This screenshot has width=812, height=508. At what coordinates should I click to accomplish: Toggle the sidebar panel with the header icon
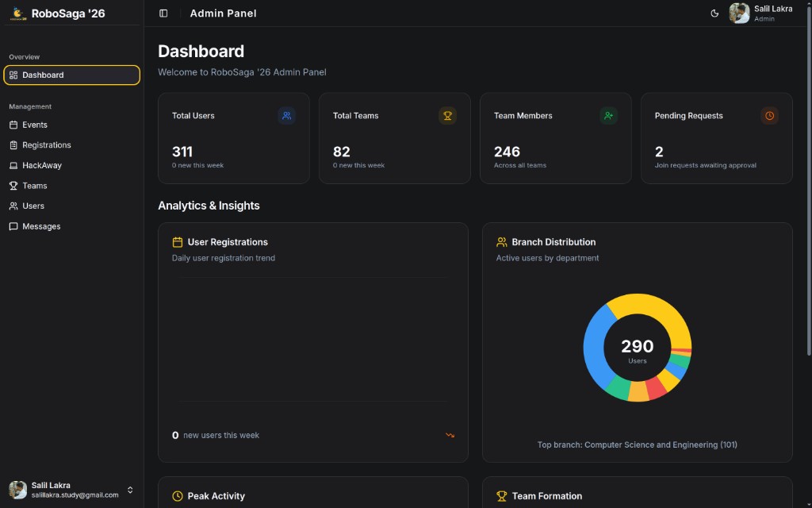163,13
